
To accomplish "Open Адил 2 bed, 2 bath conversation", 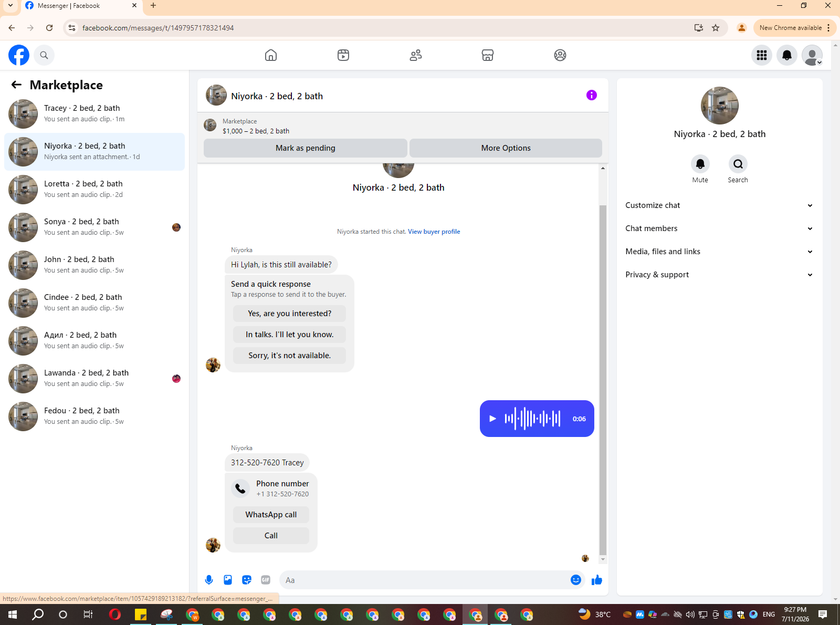I will (94, 341).
